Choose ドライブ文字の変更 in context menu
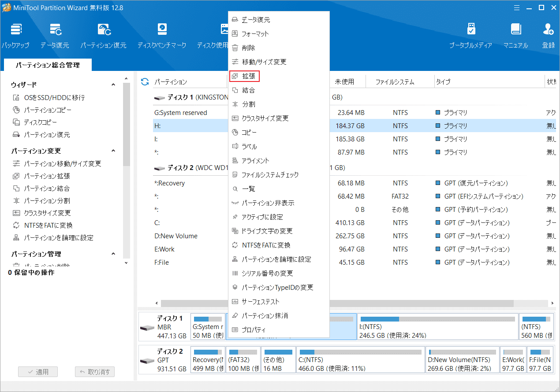Viewport: 560px width, 392px height. point(279,231)
